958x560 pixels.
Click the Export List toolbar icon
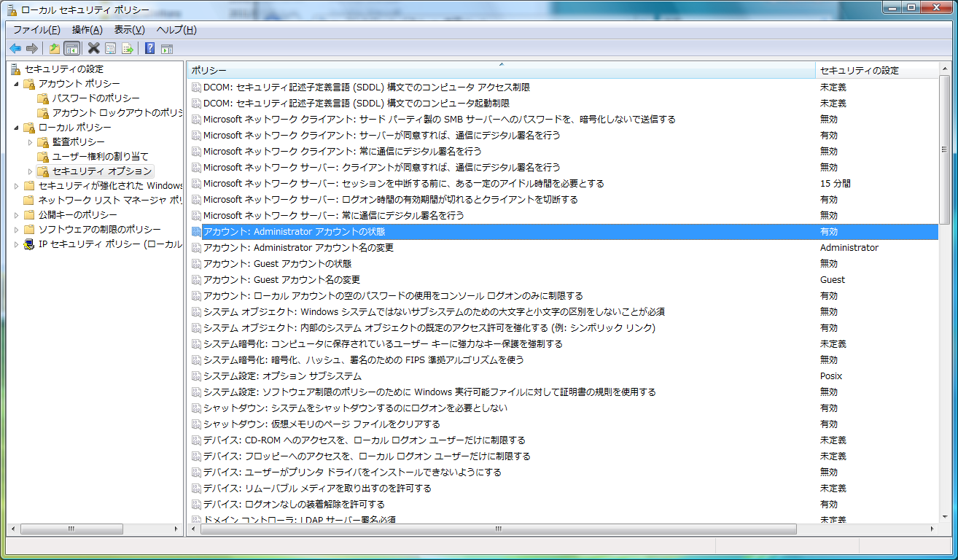pyautogui.click(x=128, y=48)
